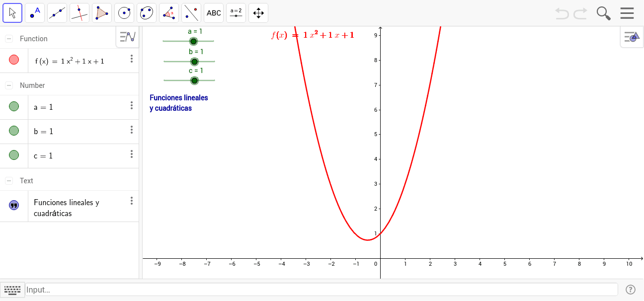Click the Text group header label
The image size is (644, 301).
coord(26,181)
